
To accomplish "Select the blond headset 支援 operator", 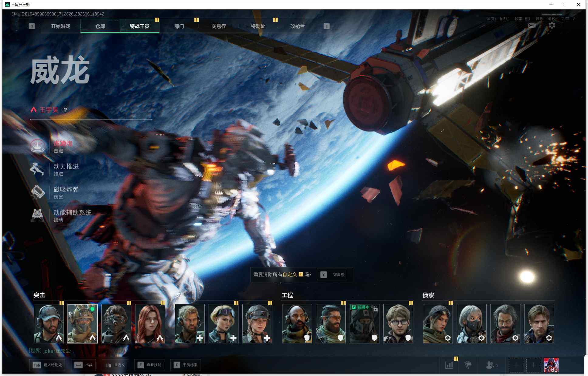I will [x=190, y=323].
